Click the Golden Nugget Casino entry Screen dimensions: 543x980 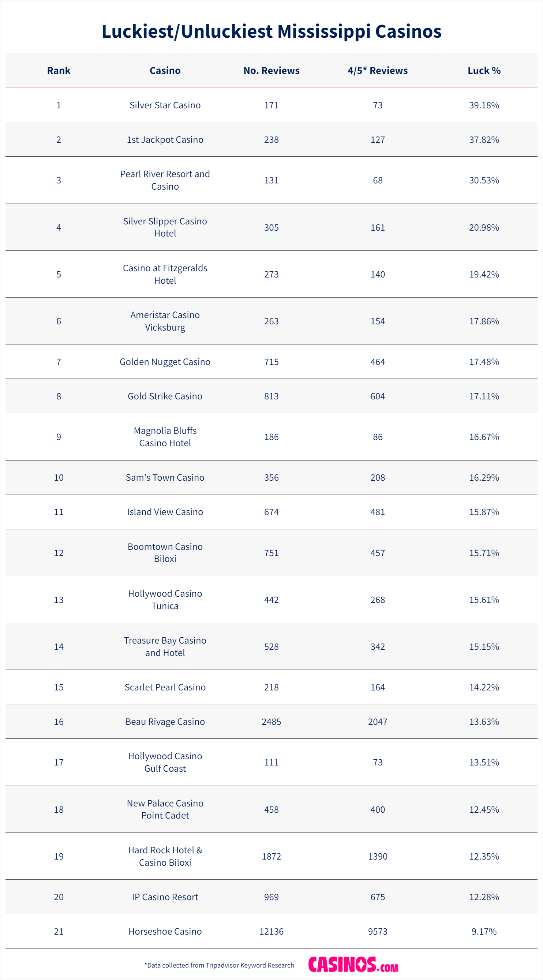[165, 362]
